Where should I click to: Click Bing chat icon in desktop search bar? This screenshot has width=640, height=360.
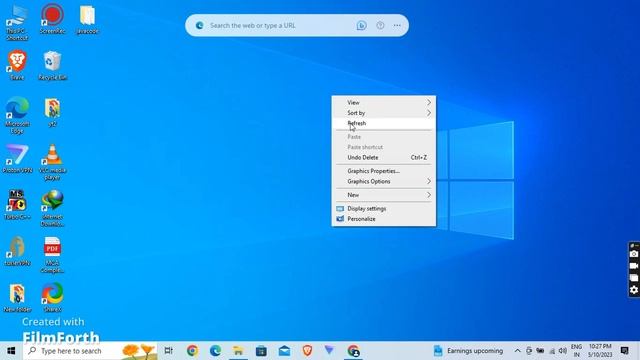361,25
